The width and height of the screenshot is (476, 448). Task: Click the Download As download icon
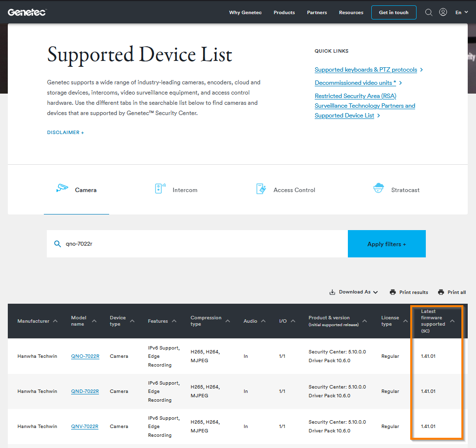point(332,292)
